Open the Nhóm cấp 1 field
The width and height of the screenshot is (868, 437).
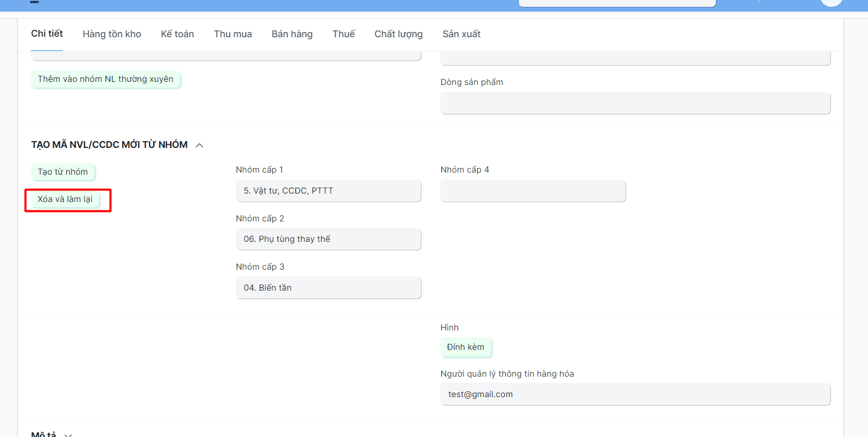(329, 191)
